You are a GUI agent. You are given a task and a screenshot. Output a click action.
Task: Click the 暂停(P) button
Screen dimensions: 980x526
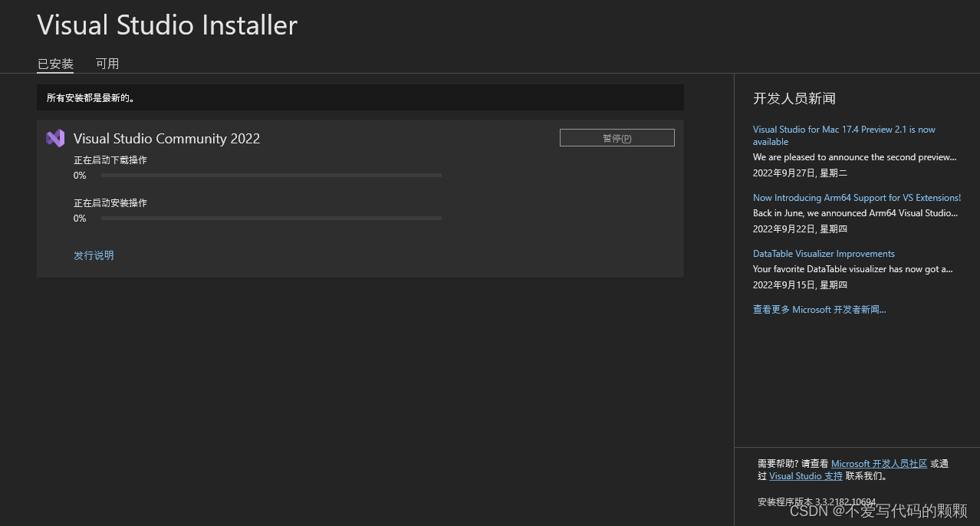click(x=617, y=138)
